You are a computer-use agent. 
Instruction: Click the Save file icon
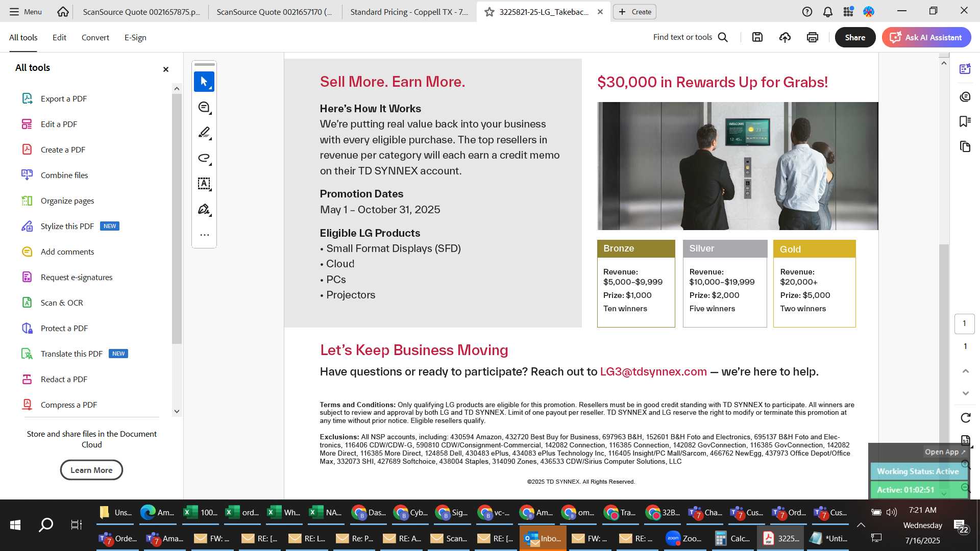[757, 37]
